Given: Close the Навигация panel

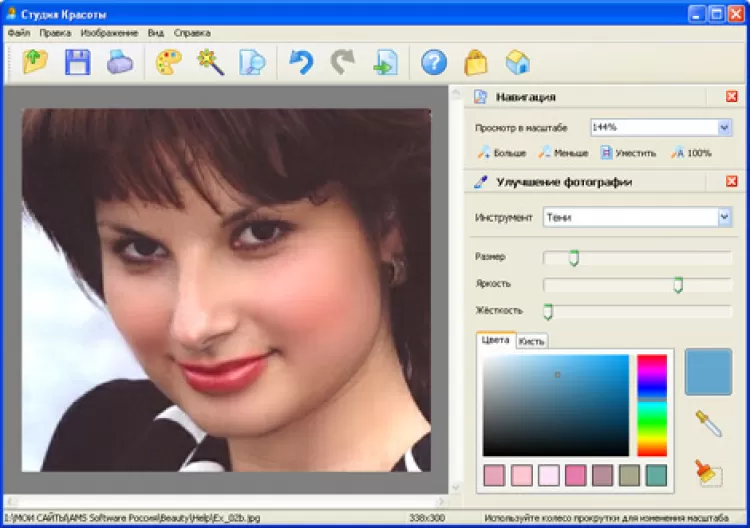Looking at the screenshot, I should pyautogui.click(x=732, y=97).
